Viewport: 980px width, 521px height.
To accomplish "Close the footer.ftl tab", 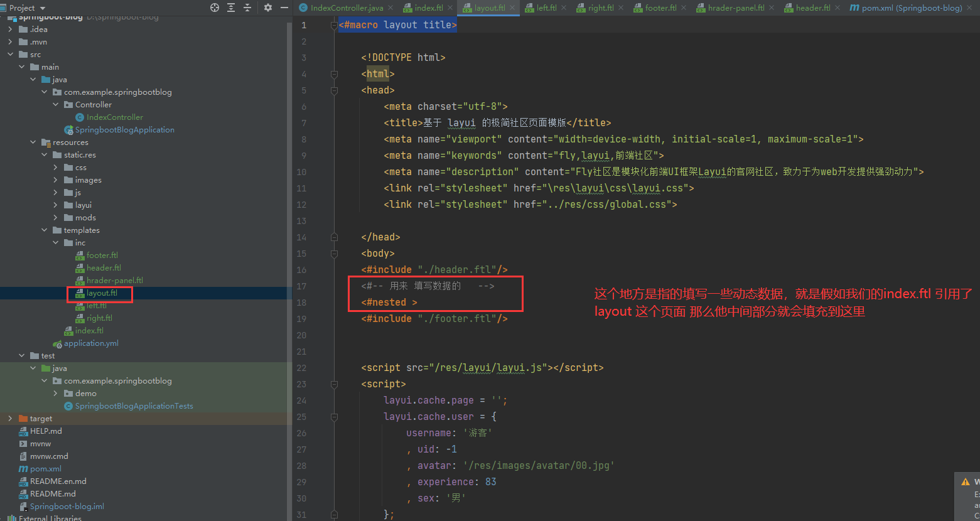I will [x=684, y=8].
